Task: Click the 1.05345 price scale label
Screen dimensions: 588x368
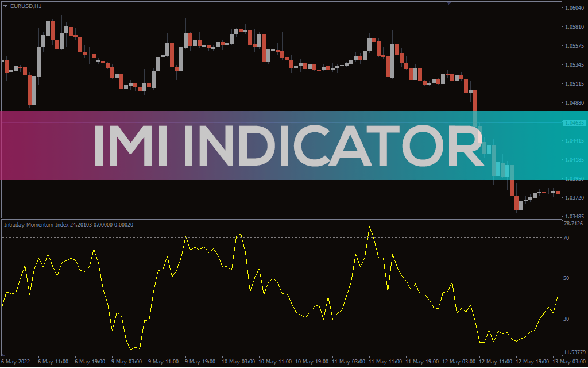Action: (574, 64)
